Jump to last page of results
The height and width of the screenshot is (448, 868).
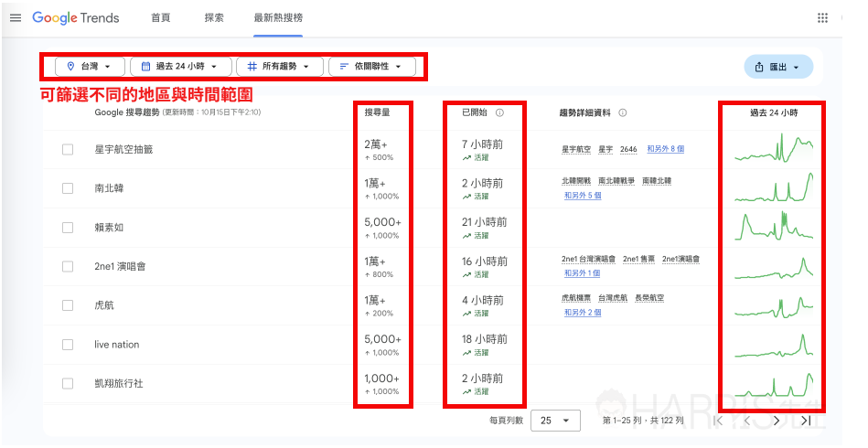click(806, 421)
